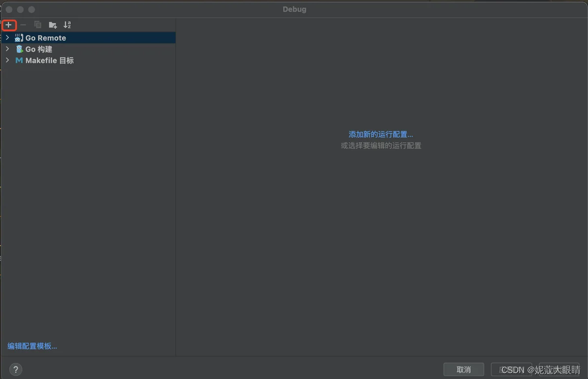Expand the Go Remote tree node
Image resolution: width=588 pixels, height=379 pixels.
coord(7,38)
